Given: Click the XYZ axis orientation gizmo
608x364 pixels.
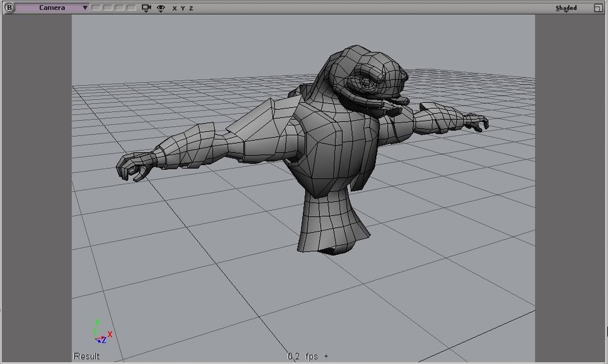Looking at the screenshot, I should 102,332.
